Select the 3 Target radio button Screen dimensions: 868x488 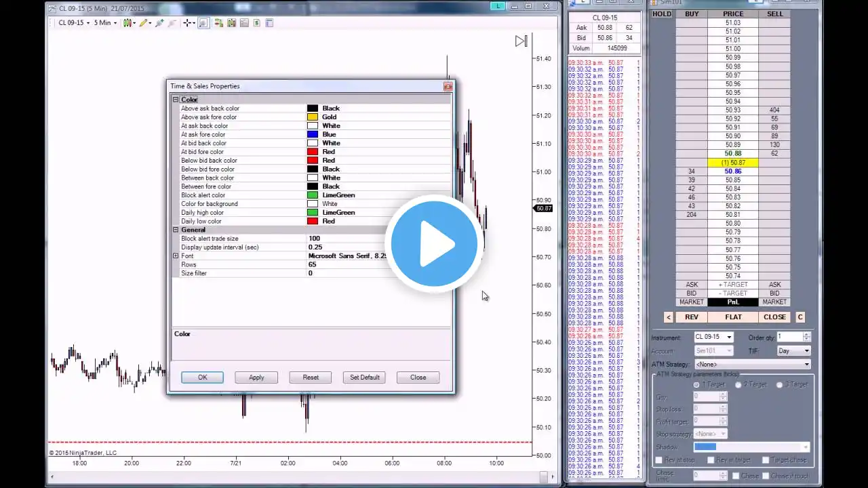pos(779,384)
